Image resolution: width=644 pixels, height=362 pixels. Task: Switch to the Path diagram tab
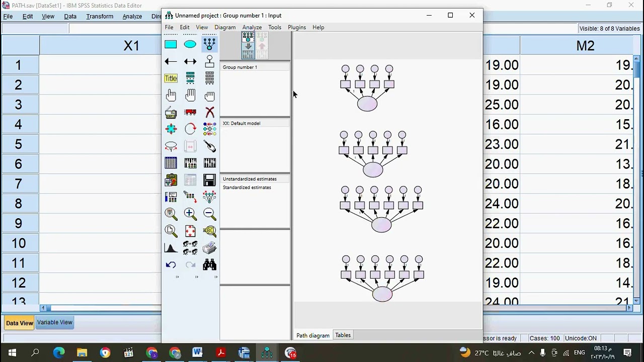[x=313, y=335]
